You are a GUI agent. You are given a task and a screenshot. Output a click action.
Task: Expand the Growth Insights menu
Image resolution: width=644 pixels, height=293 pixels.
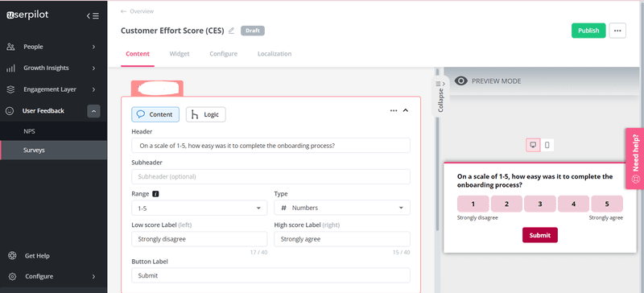pyautogui.click(x=93, y=68)
